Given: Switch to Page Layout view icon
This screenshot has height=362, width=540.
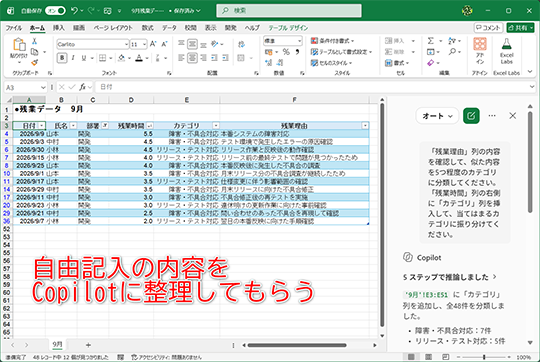Looking at the screenshot, I should (428, 357).
